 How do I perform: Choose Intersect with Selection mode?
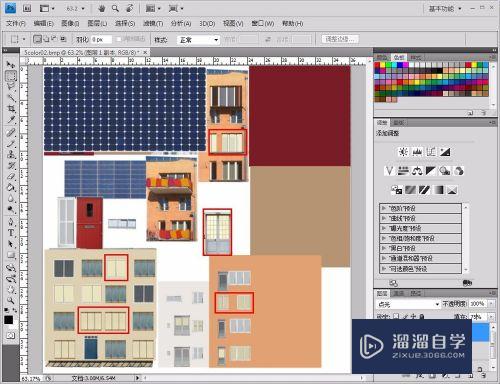click(63, 39)
